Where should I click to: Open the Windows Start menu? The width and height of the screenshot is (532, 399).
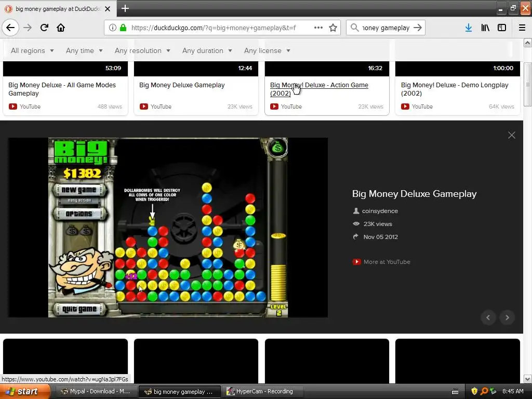point(25,392)
